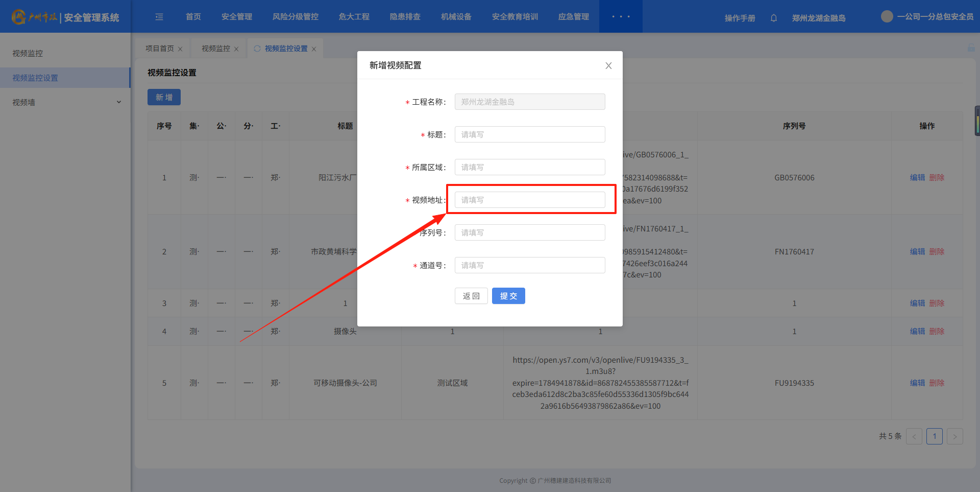Focus the 标题 input field
The height and width of the screenshot is (492, 980).
[530, 134]
